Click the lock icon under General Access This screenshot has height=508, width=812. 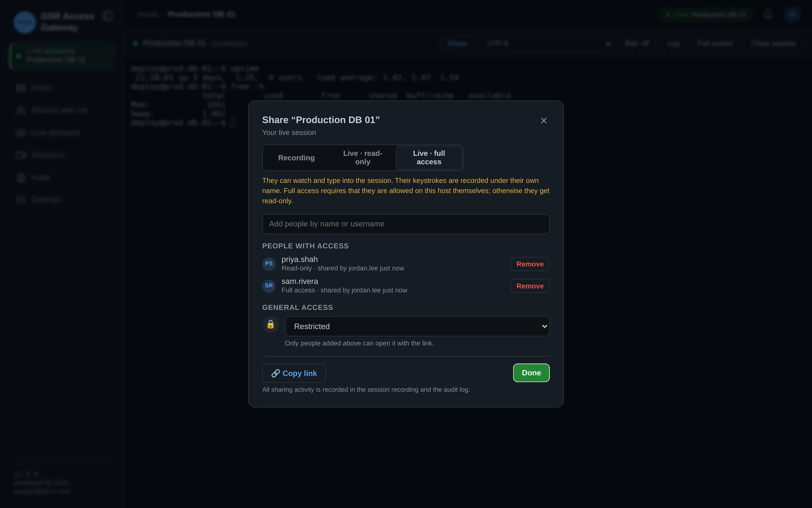click(270, 325)
